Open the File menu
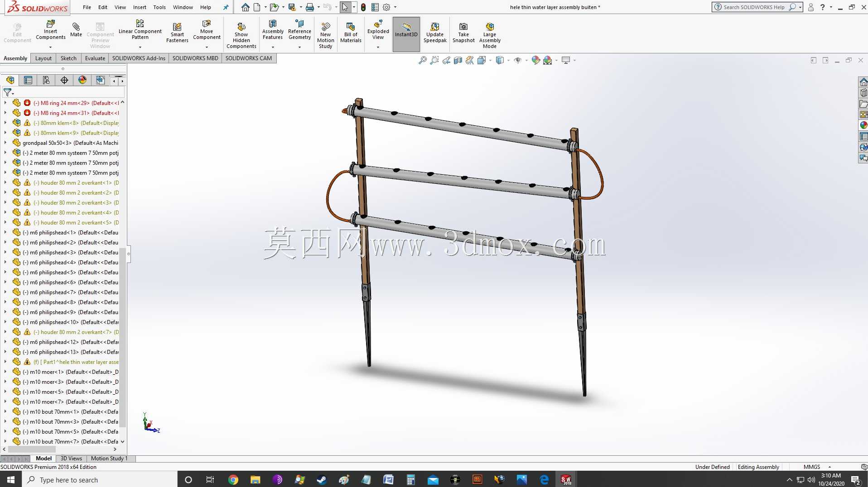This screenshot has width=868, height=487. click(x=87, y=7)
